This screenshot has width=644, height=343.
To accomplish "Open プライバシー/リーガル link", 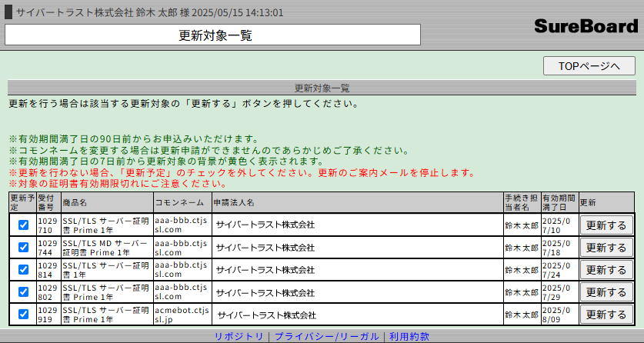I will [x=326, y=337].
